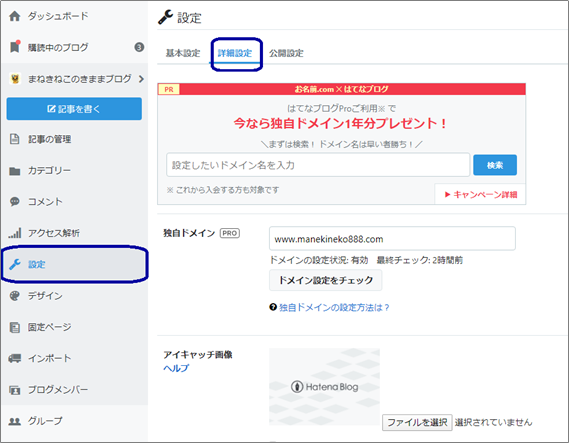Click the 今なら独自ドメイン1年分プレゼント headline
The width and height of the screenshot is (569, 443).
coord(340,124)
